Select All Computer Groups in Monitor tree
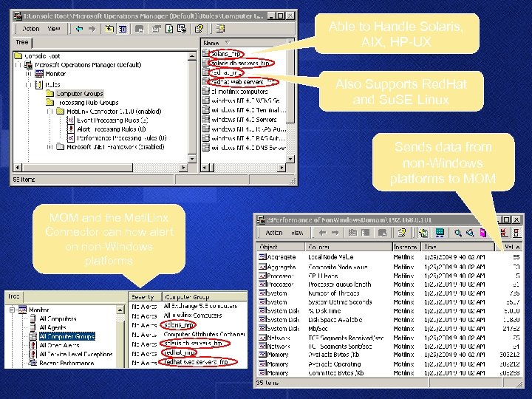This screenshot has height=399, width=532. pos(66,336)
